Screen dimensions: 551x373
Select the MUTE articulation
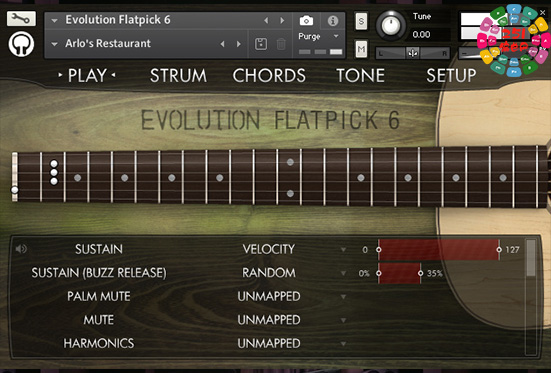point(99,320)
